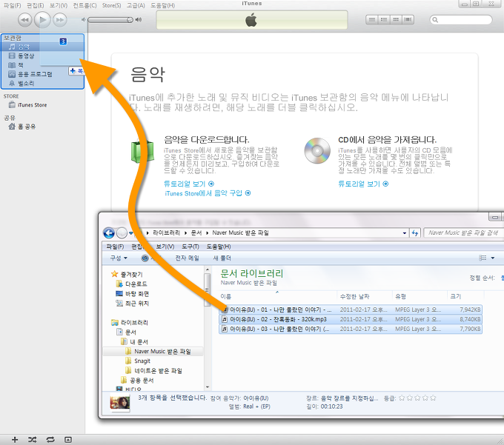The width and height of the screenshot is (504, 445).
Task: Select 네이트온 받은 파일 folder in tree
Action: tap(154, 370)
